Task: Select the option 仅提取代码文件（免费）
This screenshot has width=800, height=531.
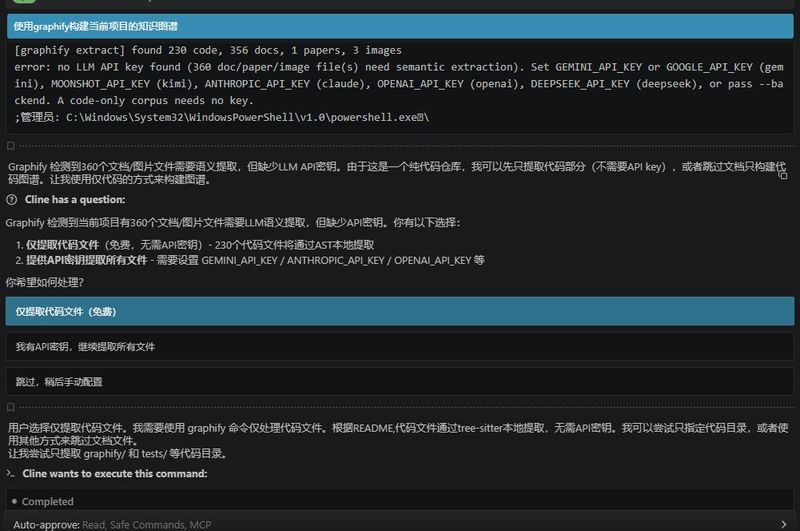Action: coord(399,311)
